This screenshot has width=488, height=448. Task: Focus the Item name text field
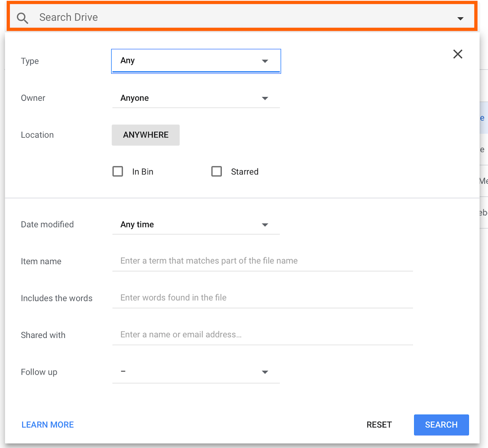pos(262,261)
